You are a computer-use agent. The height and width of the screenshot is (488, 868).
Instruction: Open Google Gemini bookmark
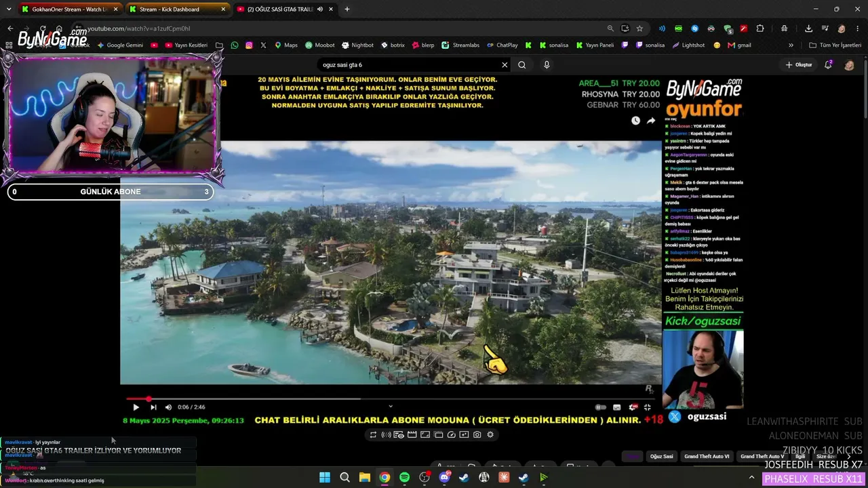(120, 45)
